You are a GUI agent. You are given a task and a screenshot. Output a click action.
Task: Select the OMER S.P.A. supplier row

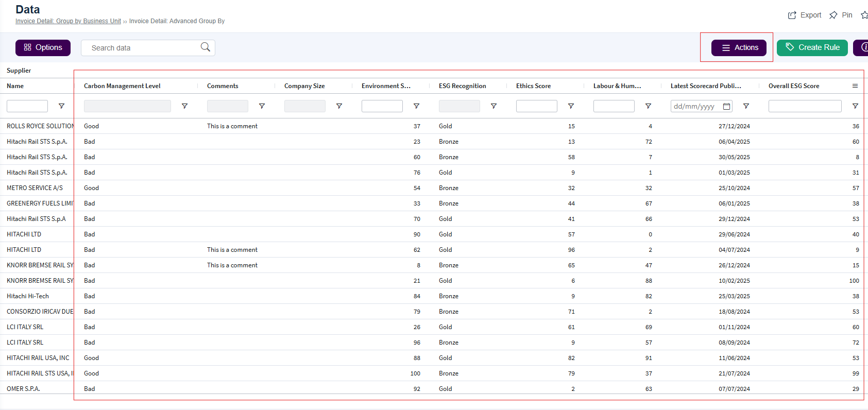click(x=23, y=389)
